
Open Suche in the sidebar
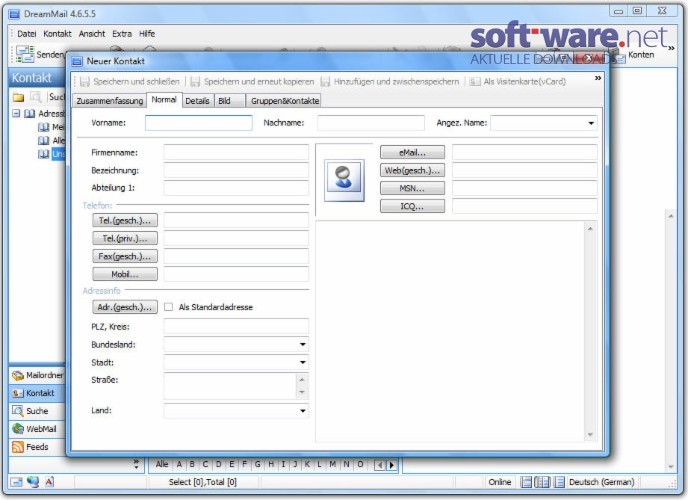[37, 411]
